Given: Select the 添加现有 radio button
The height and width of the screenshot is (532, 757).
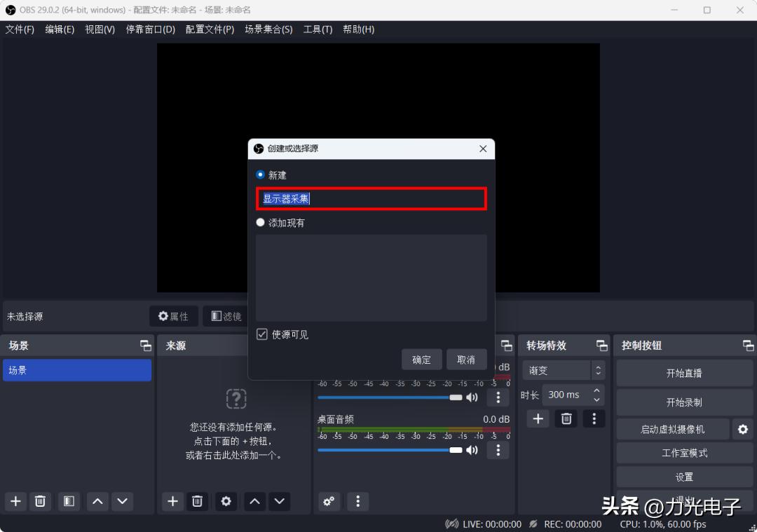Looking at the screenshot, I should click(260, 222).
